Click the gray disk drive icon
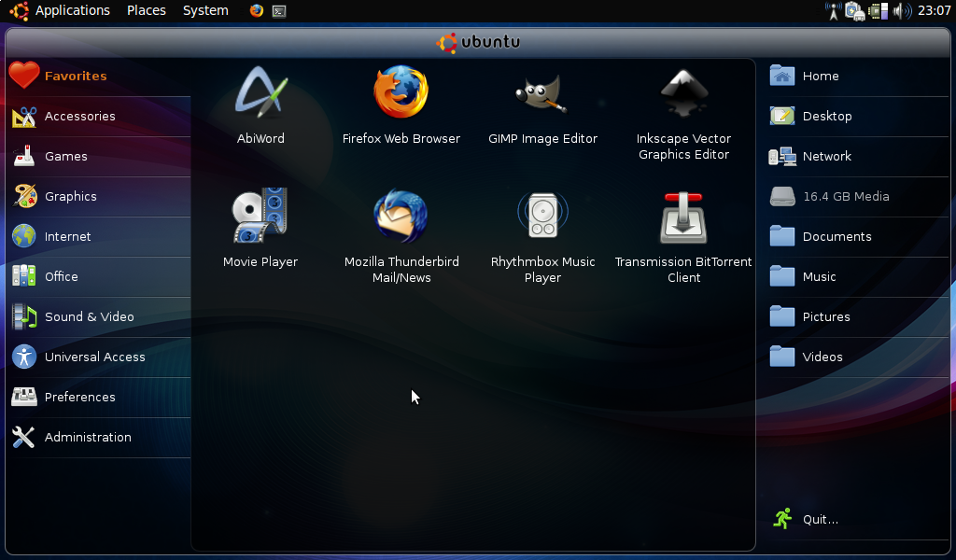 pyautogui.click(x=782, y=196)
